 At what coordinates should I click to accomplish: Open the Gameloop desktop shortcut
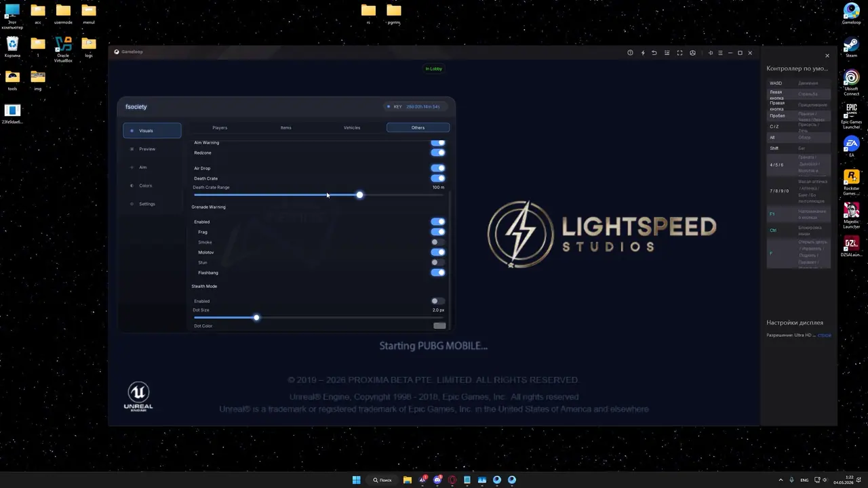(851, 14)
